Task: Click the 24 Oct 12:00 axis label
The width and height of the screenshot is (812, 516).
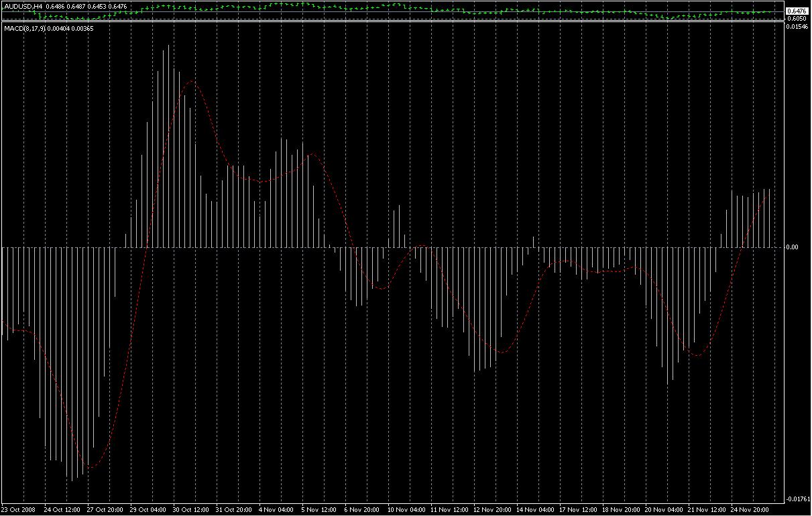Action: coord(63,509)
